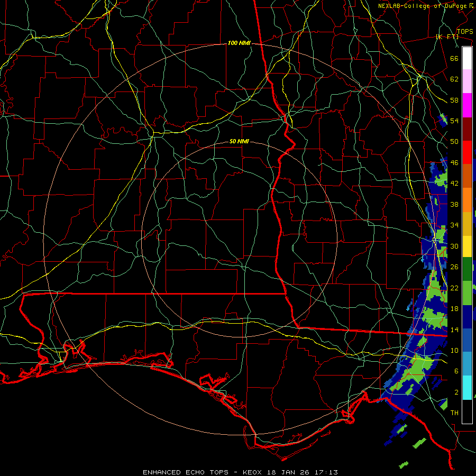
Task: Click the white swatch in the tops legend
Action: tap(467, 58)
